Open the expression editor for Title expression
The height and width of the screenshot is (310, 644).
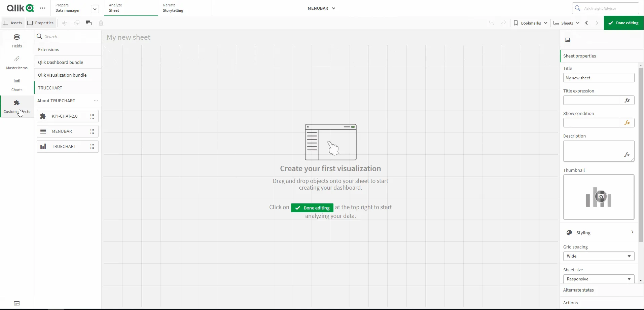(627, 100)
